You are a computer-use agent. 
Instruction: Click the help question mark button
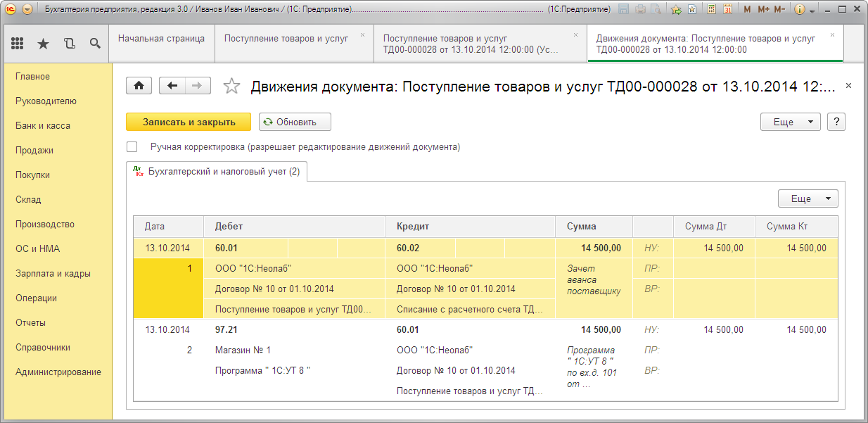click(x=836, y=122)
